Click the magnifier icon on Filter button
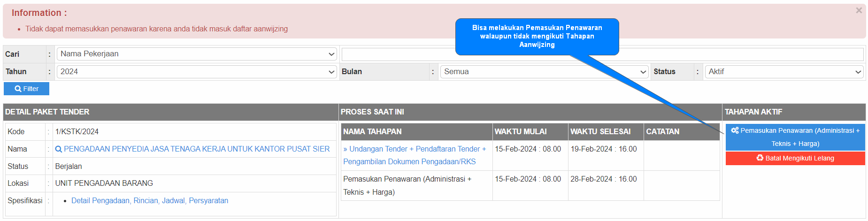 pyautogui.click(x=18, y=89)
